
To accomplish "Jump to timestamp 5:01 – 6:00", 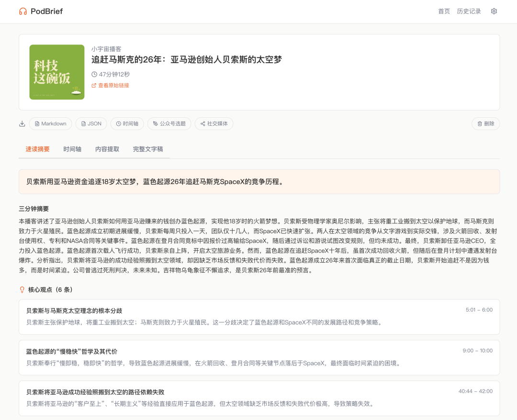I will pos(479,310).
